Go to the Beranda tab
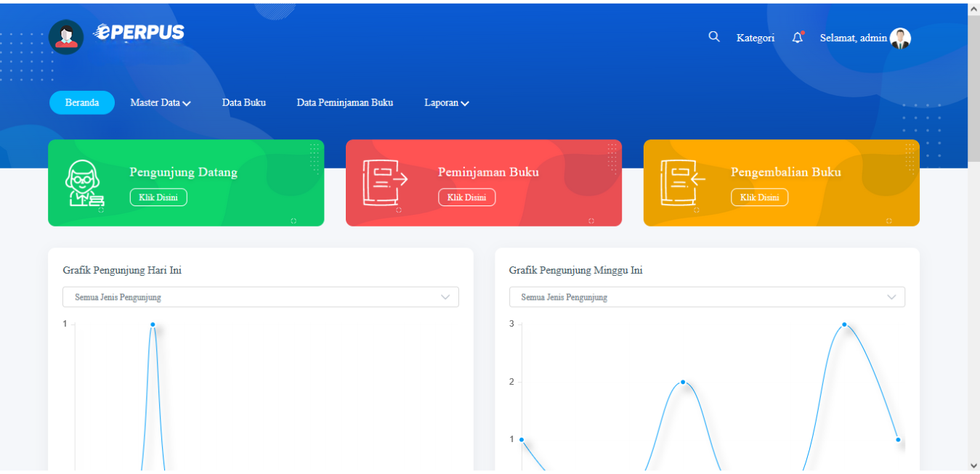 (x=82, y=103)
